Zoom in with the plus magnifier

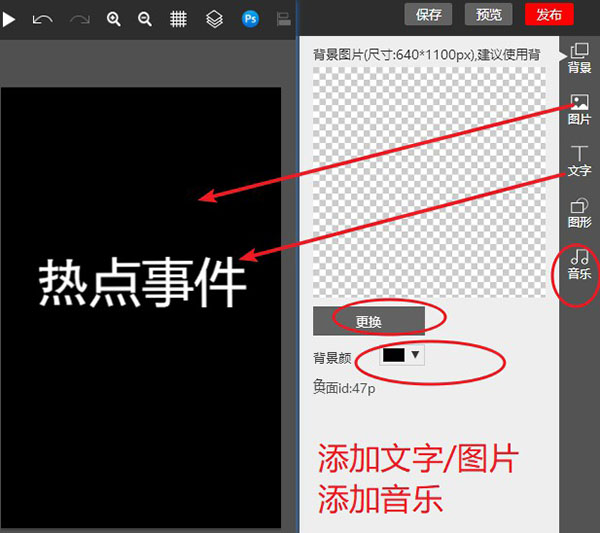point(114,19)
